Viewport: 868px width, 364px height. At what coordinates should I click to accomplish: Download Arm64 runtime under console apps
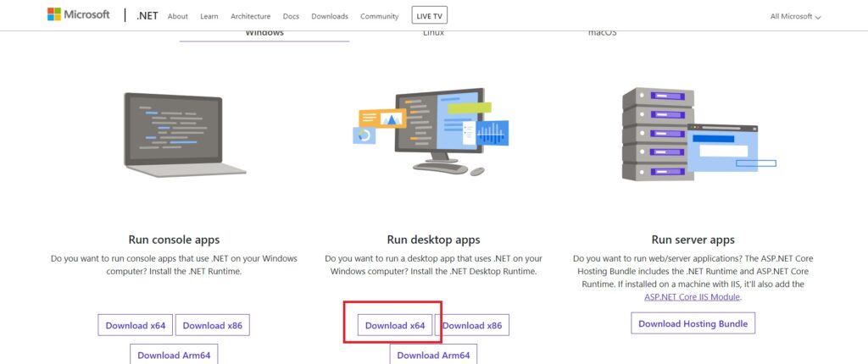(174, 355)
